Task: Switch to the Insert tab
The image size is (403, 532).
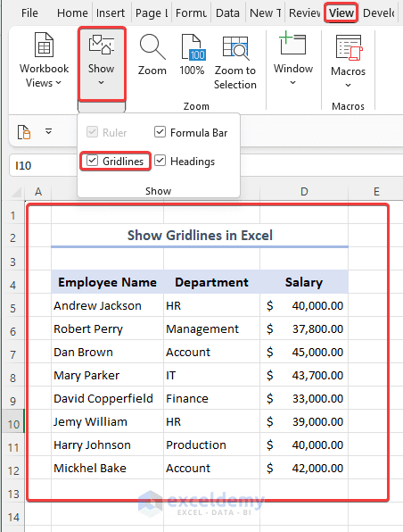Action: pos(111,12)
